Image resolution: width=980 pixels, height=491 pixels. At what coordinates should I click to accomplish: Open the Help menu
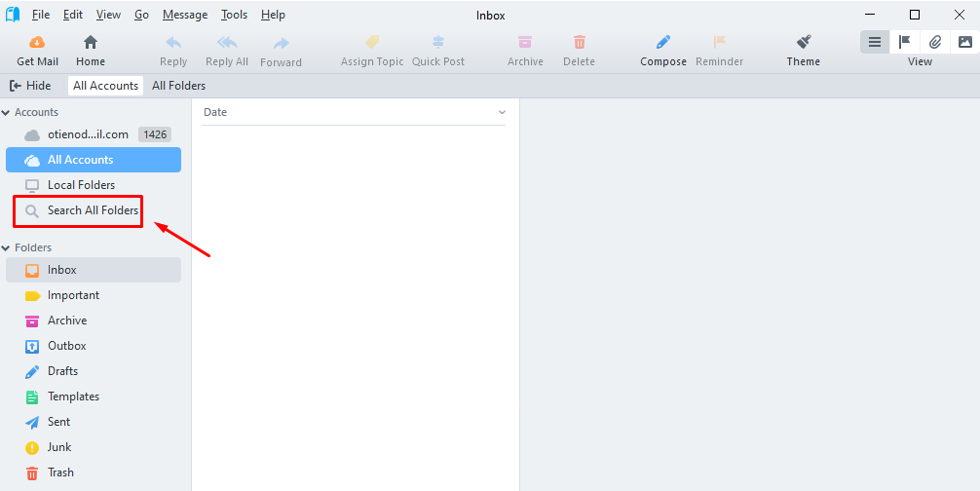pos(273,15)
